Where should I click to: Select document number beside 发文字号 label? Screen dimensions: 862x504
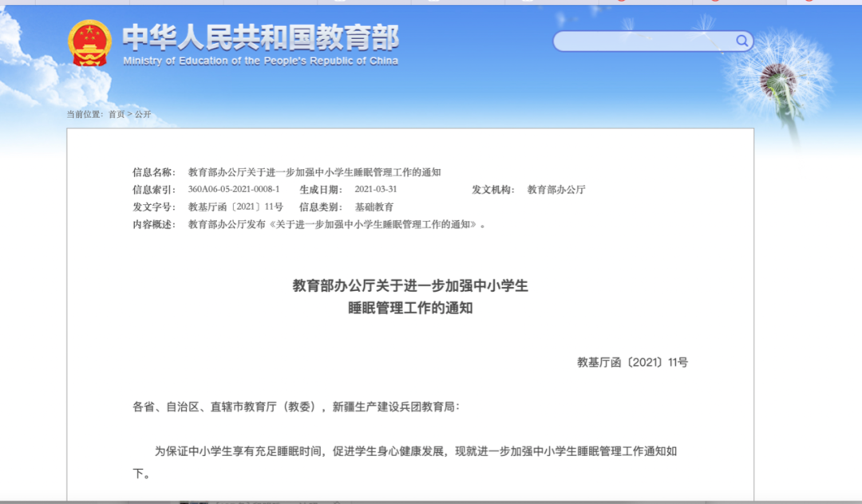[x=235, y=207]
